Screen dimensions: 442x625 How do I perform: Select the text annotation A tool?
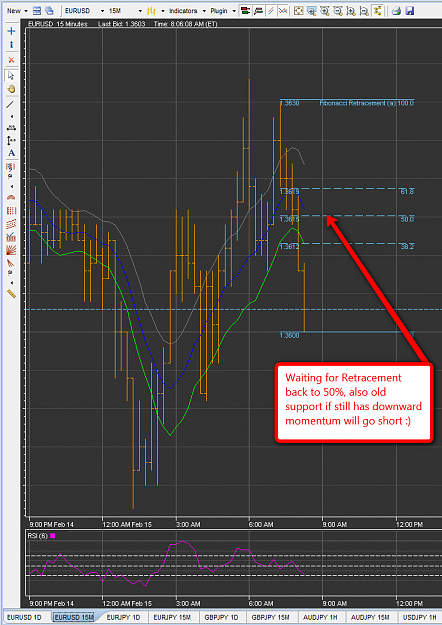11,153
